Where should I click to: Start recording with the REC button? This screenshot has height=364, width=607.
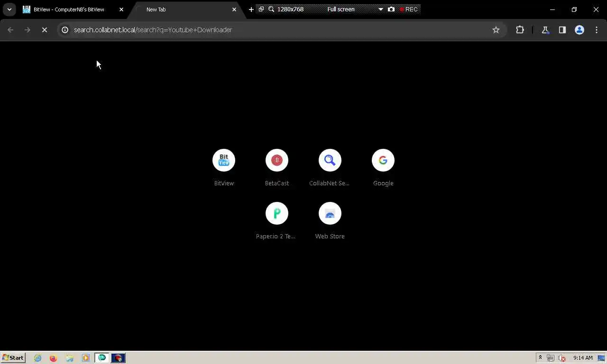[x=409, y=9]
